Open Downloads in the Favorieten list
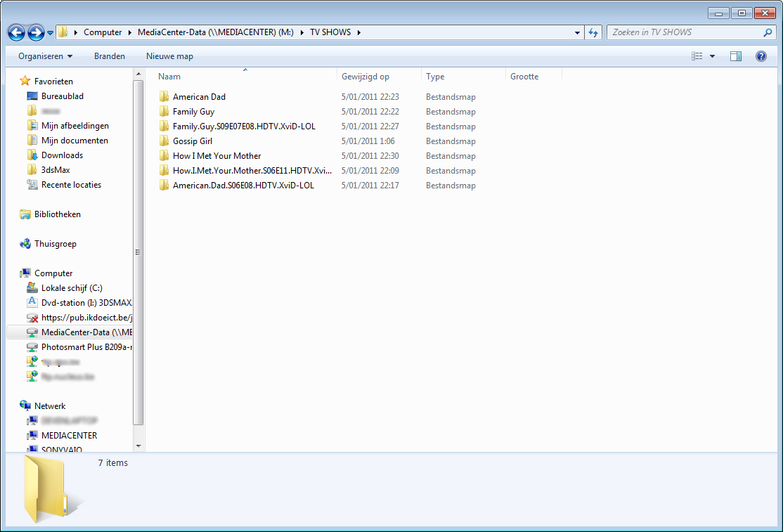This screenshot has width=783, height=532. tap(62, 155)
